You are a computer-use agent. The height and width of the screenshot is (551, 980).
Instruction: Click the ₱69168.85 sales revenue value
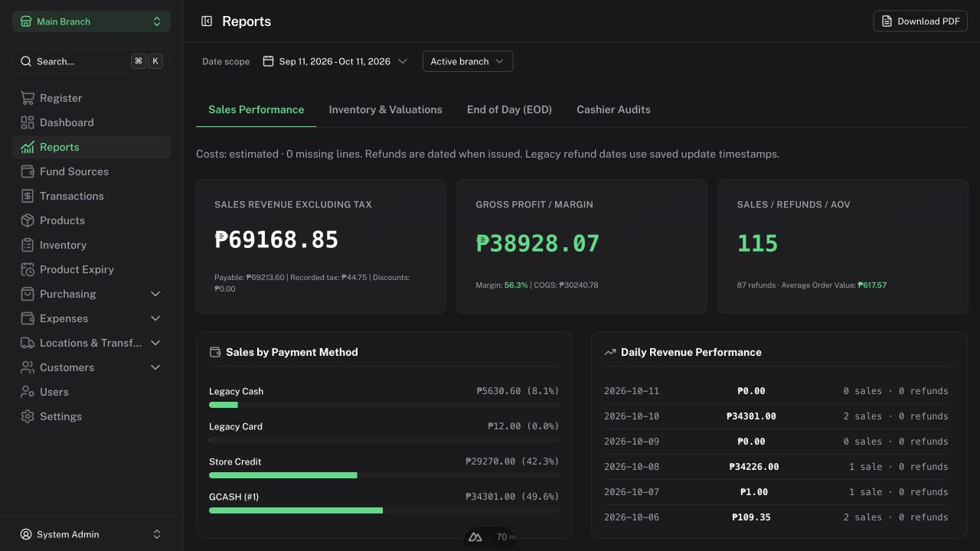click(276, 240)
